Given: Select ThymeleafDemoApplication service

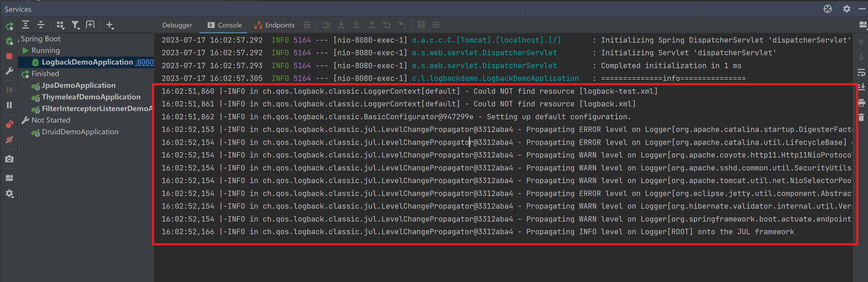Looking at the screenshot, I should tap(91, 97).
